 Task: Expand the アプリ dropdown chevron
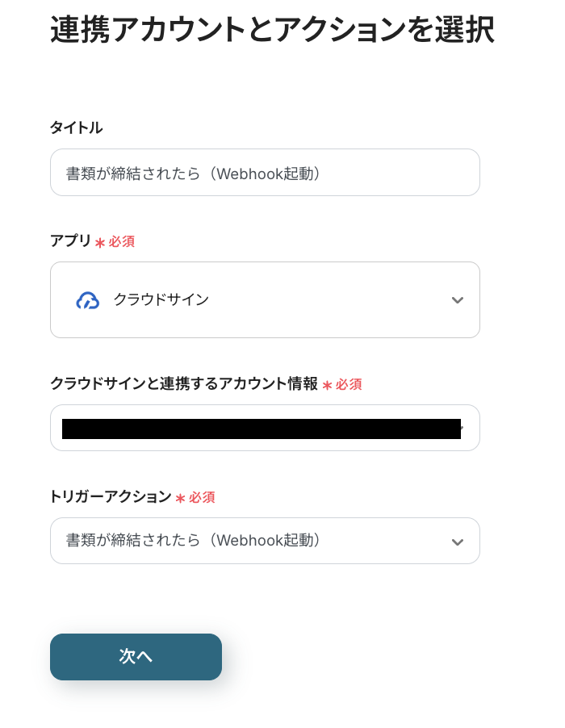pos(458,300)
